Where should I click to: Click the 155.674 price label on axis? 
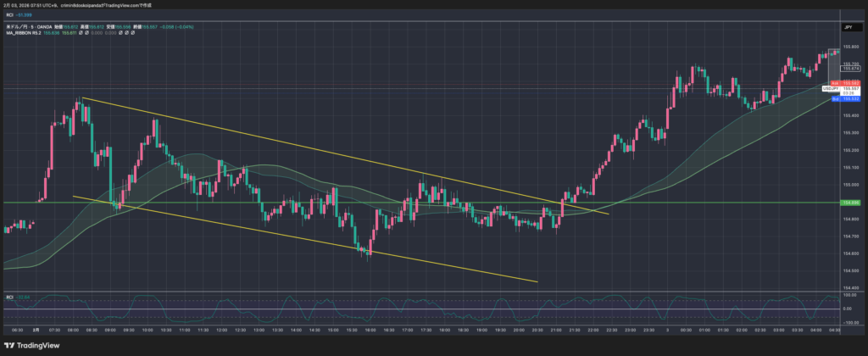pos(849,69)
